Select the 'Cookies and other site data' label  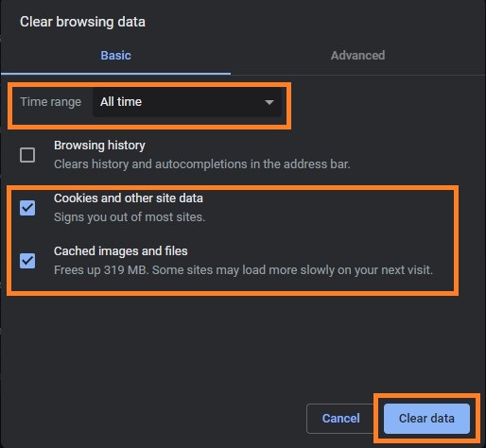tap(129, 198)
